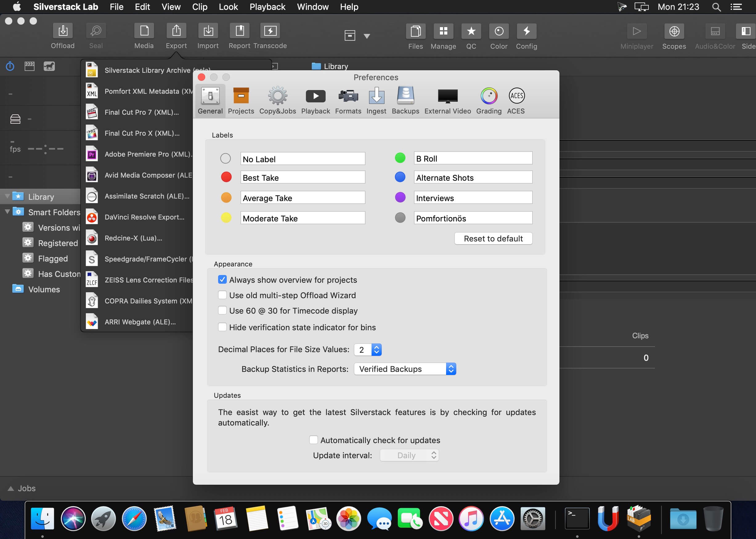756x539 pixels.
Task: Click Reset to default button
Action: point(493,238)
